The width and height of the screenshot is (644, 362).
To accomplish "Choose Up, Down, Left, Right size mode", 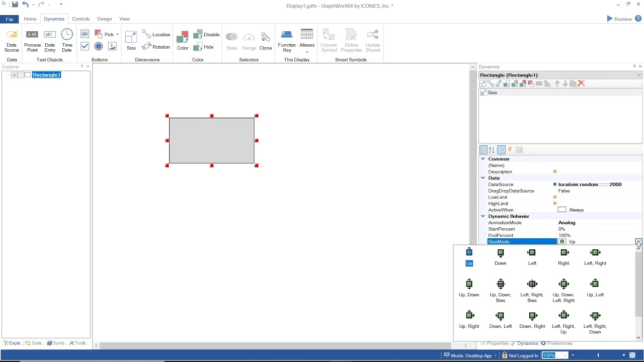I will tap(563, 291).
